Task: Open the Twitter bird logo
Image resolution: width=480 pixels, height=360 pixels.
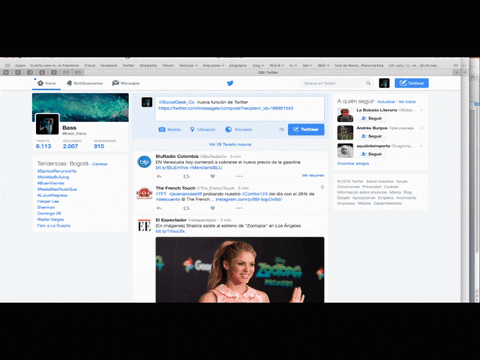Action: [230, 83]
